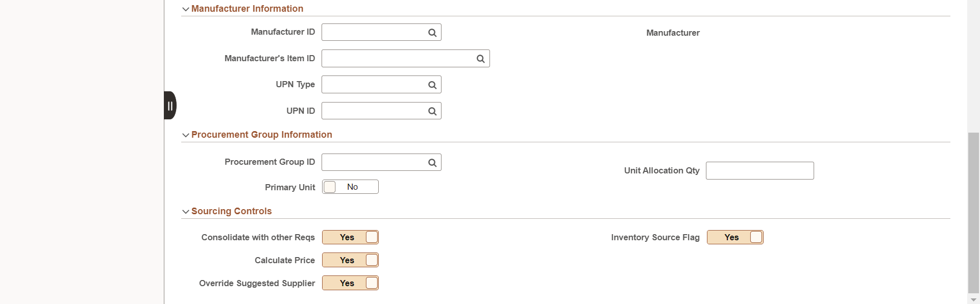Screen dimensions: 980x304
Task: Click inside the Unit Allocation Qty field
Action: click(x=759, y=170)
